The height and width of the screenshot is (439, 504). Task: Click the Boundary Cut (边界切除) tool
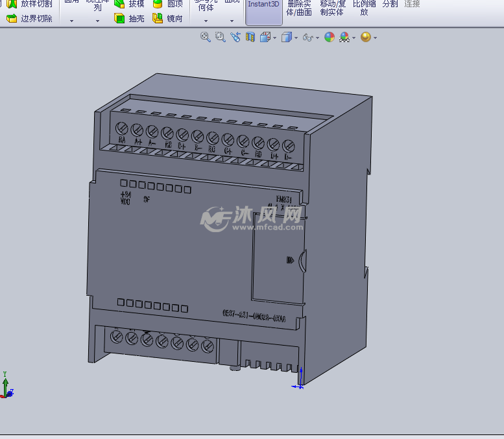[29, 19]
